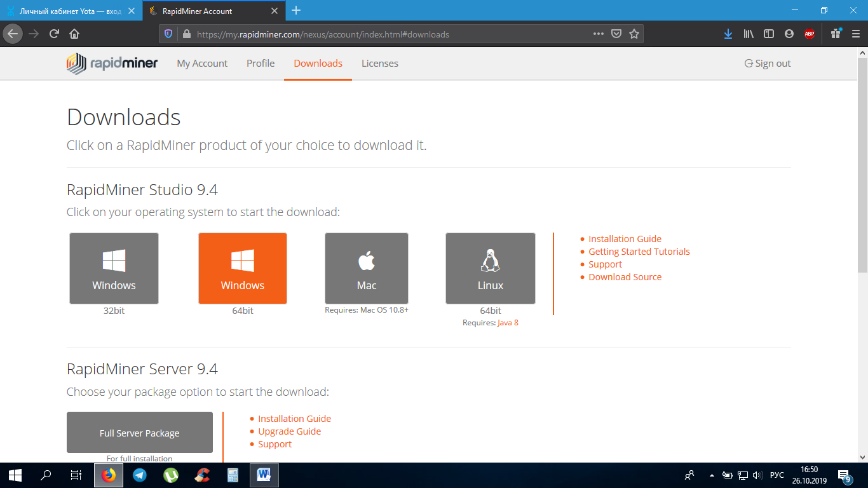Download Mac version of Studio

367,268
